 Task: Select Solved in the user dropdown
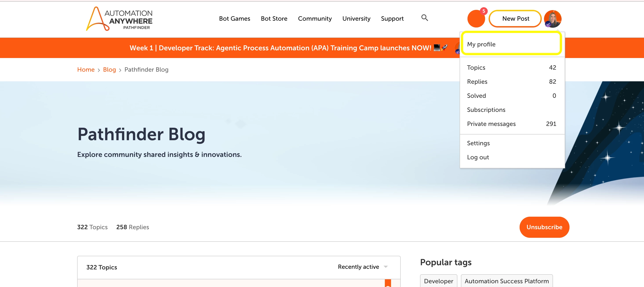click(x=476, y=96)
